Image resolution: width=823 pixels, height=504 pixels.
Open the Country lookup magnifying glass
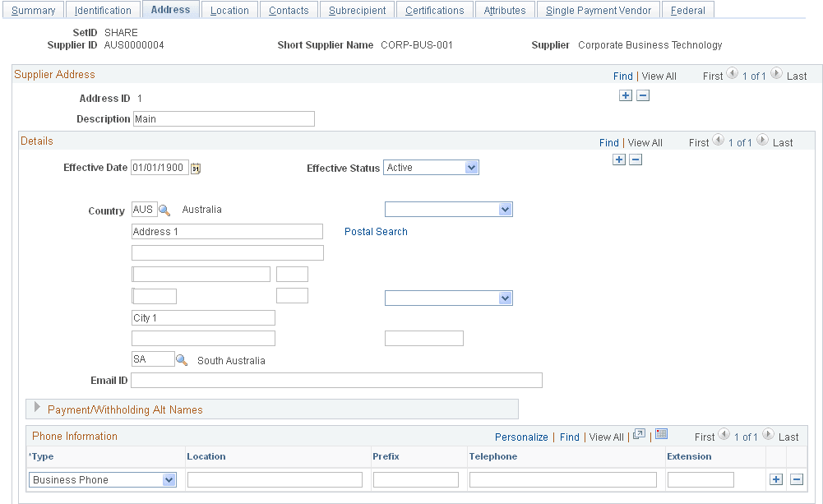coord(164,210)
